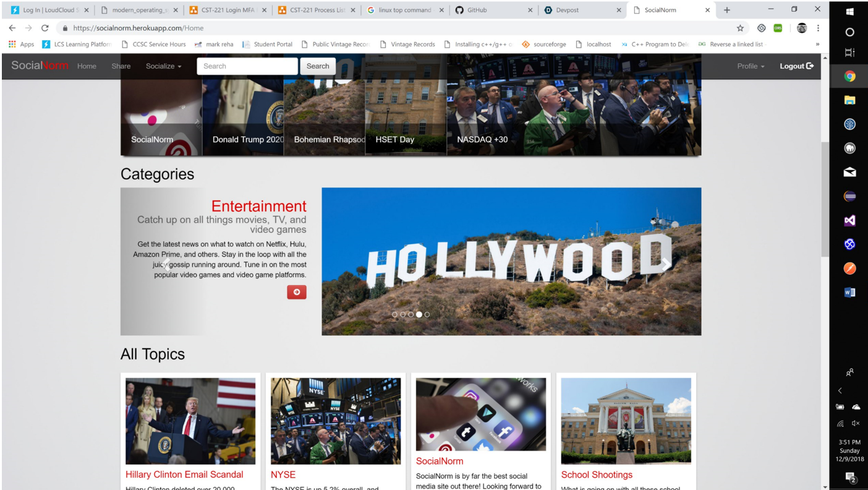Click the taskbar clock showing 3:51 PM
Viewport: 868px width, 490px height.
click(849, 450)
